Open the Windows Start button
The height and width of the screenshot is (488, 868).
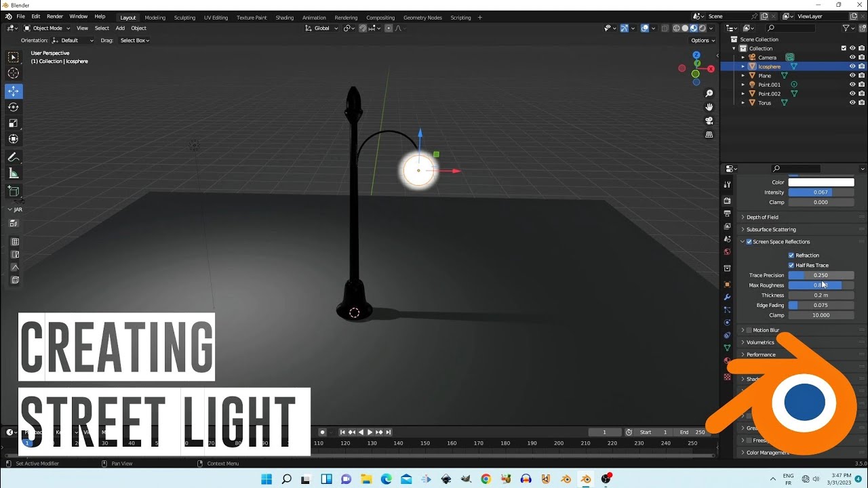pyautogui.click(x=267, y=479)
